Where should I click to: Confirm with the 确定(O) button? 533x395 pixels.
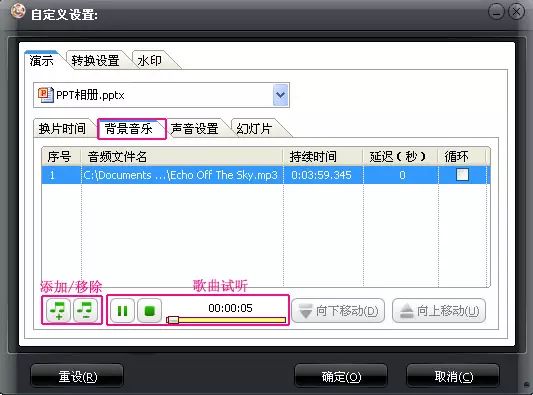(x=341, y=376)
